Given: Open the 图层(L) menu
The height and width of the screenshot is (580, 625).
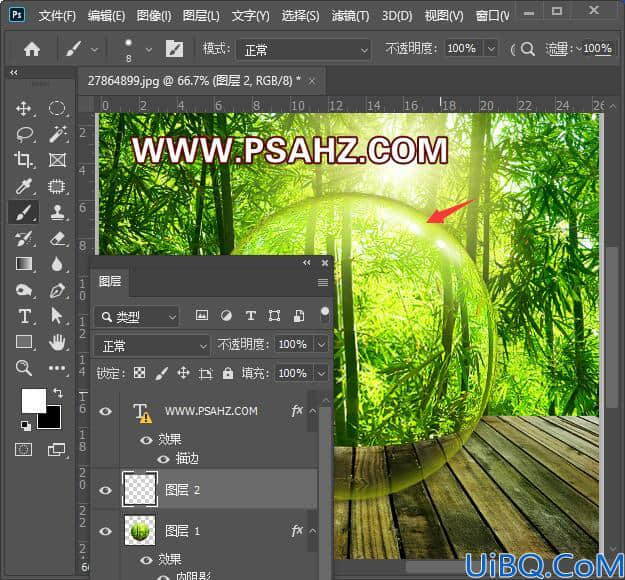Looking at the screenshot, I should point(201,16).
